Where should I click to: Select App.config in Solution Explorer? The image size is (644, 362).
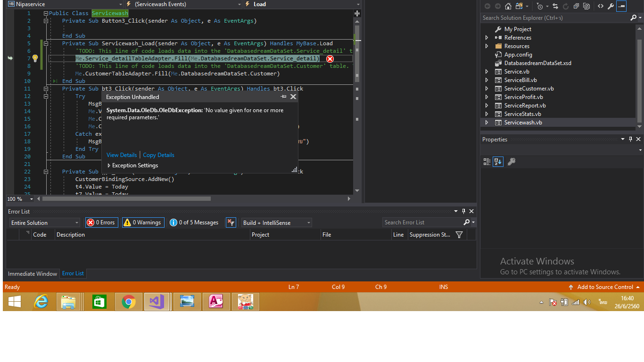click(518, 55)
